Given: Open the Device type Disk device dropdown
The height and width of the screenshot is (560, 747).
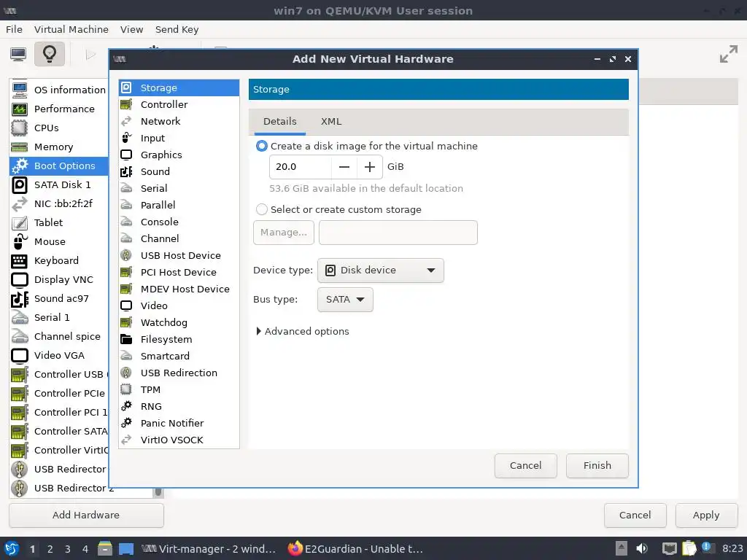Looking at the screenshot, I should [381, 270].
